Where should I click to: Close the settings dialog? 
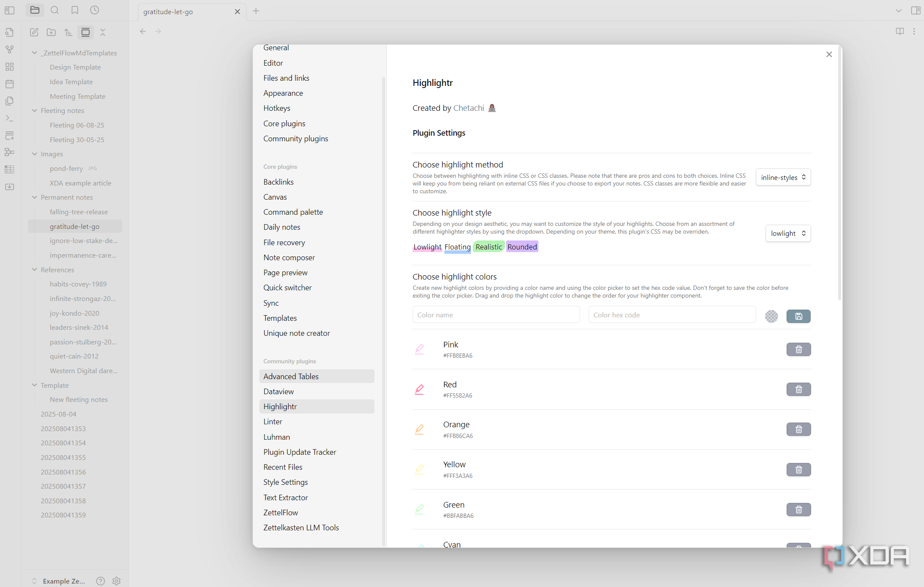coord(829,55)
